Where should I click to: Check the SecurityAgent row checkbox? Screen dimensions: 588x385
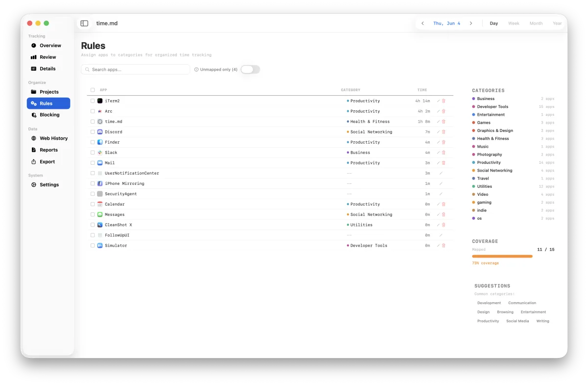pyautogui.click(x=93, y=194)
